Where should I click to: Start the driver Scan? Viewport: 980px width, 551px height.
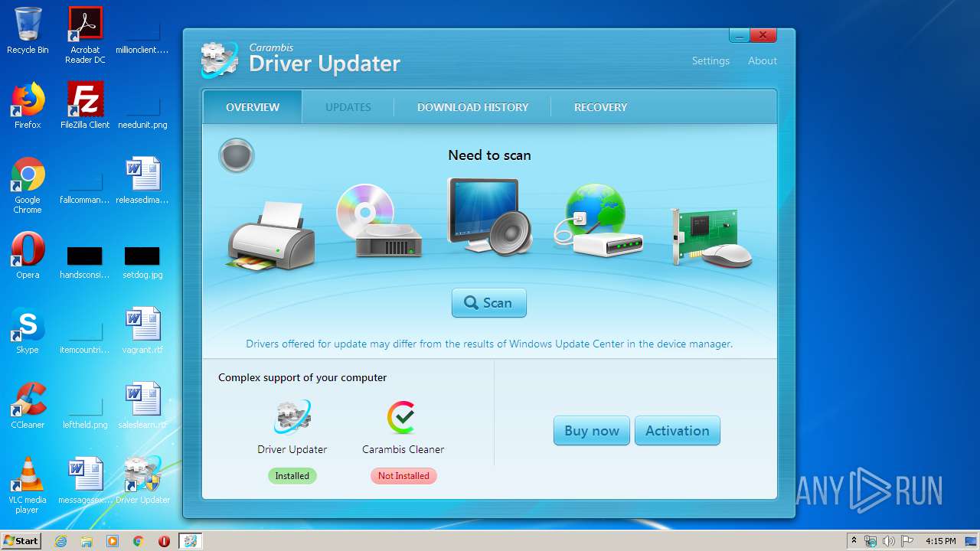click(x=489, y=303)
